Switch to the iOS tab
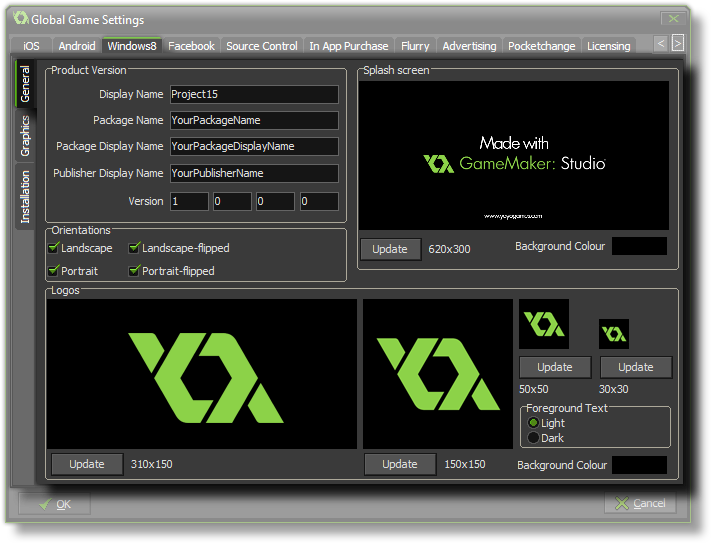Viewport: 711px width, 543px height. (x=31, y=46)
